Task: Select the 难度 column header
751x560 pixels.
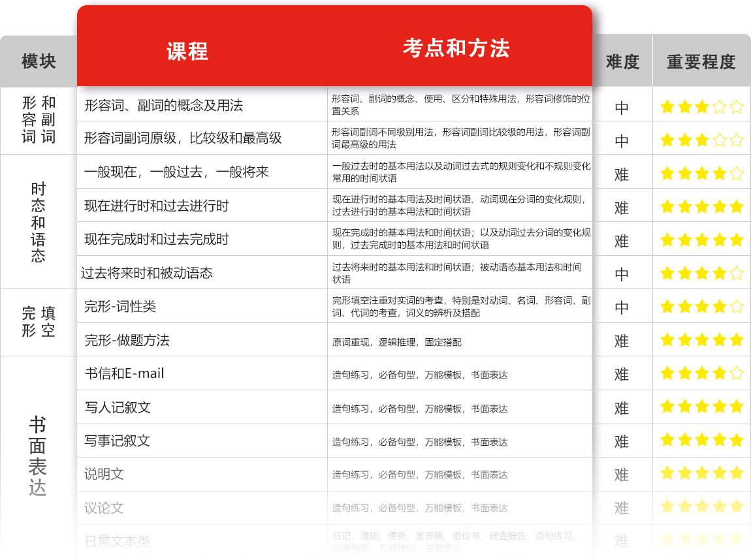Action: pos(622,62)
